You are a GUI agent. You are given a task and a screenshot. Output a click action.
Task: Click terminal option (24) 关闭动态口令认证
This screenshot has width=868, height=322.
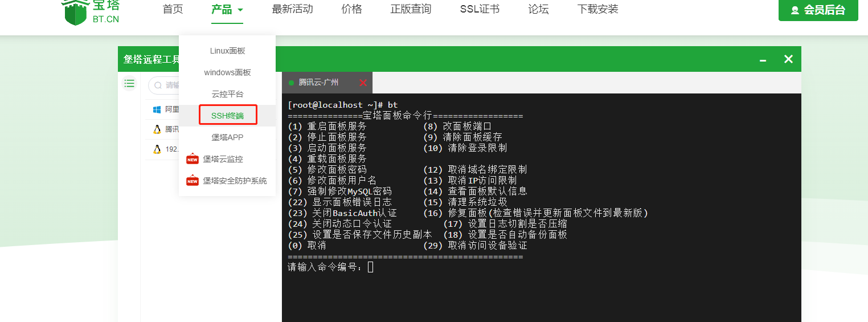click(x=340, y=224)
